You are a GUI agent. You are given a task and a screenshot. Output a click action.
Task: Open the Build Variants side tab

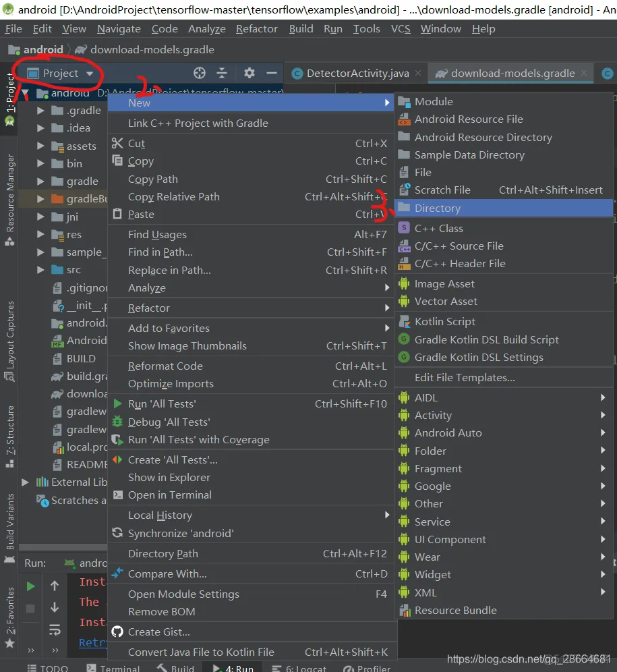[10, 528]
